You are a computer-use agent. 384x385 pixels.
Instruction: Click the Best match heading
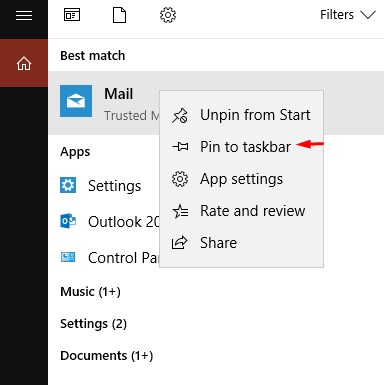93,55
